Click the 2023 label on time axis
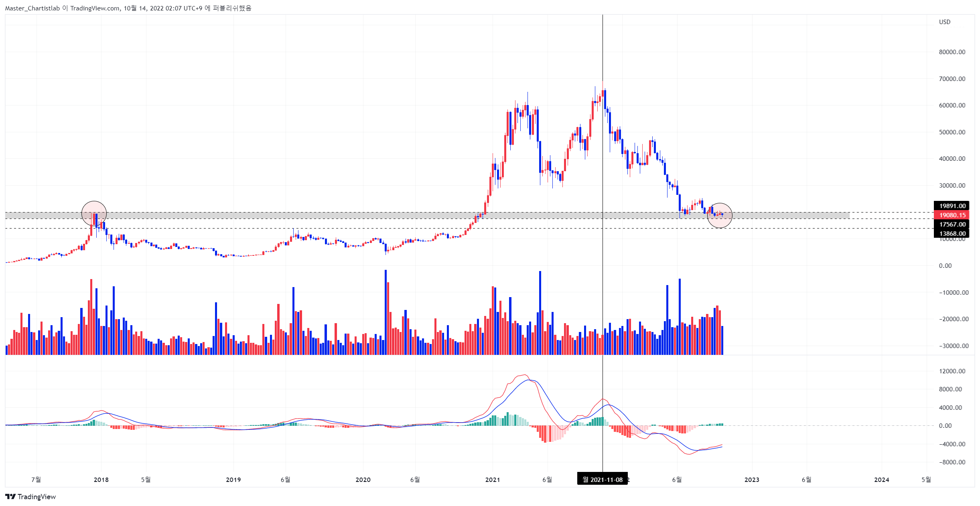 pos(752,480)
